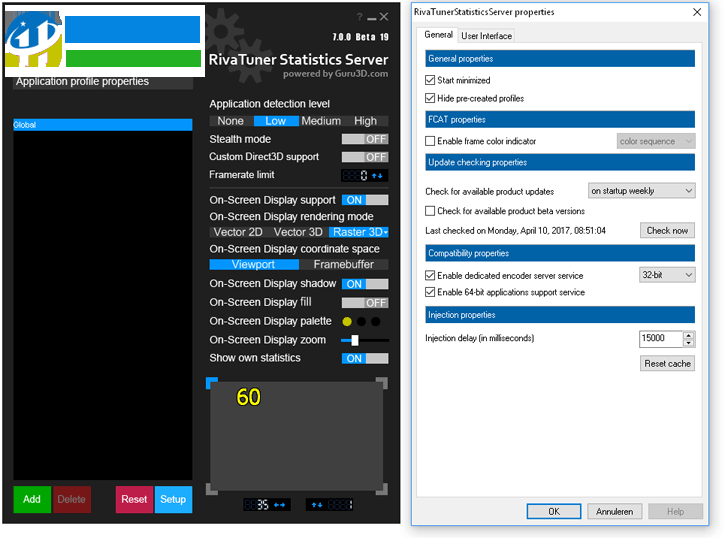Choose Vector 2D rendering mode
The width and height of the screenshot is (725, 538).
pyautogui.click(x=238, y=232)
